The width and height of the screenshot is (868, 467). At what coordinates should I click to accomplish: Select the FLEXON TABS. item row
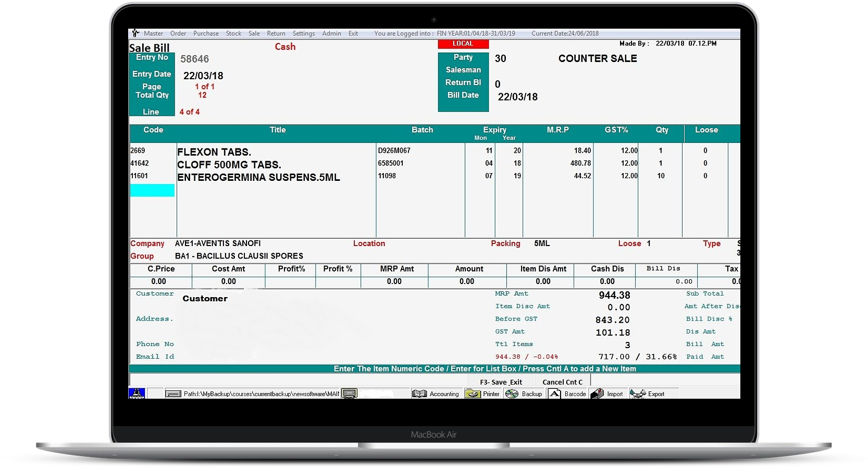tap(214, 152)
